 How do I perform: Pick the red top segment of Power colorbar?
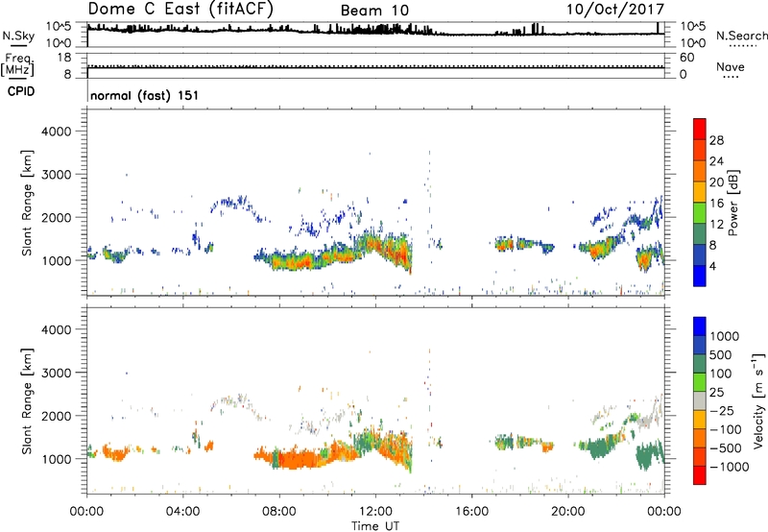700,129
